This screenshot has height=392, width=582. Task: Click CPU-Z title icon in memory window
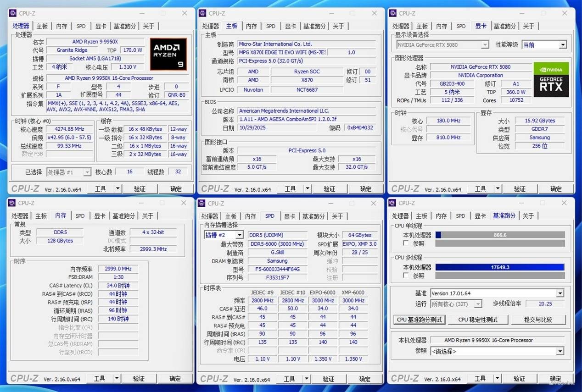point(11,203)
